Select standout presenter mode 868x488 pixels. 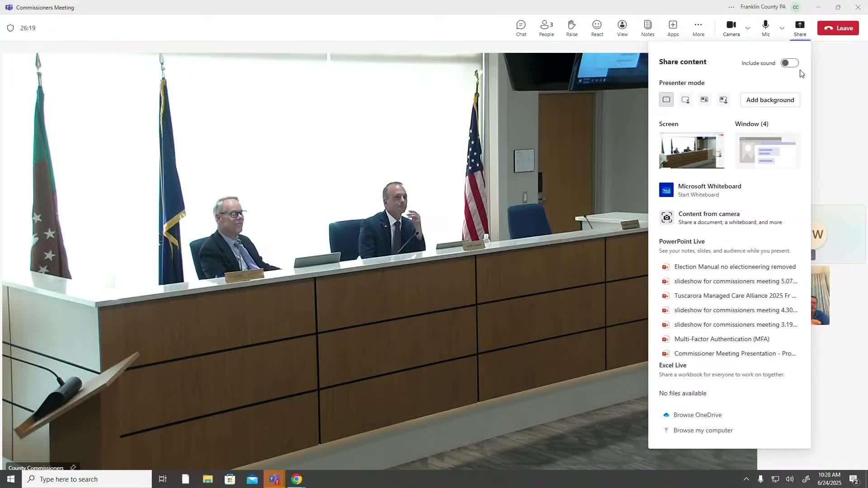coord(685,100)
